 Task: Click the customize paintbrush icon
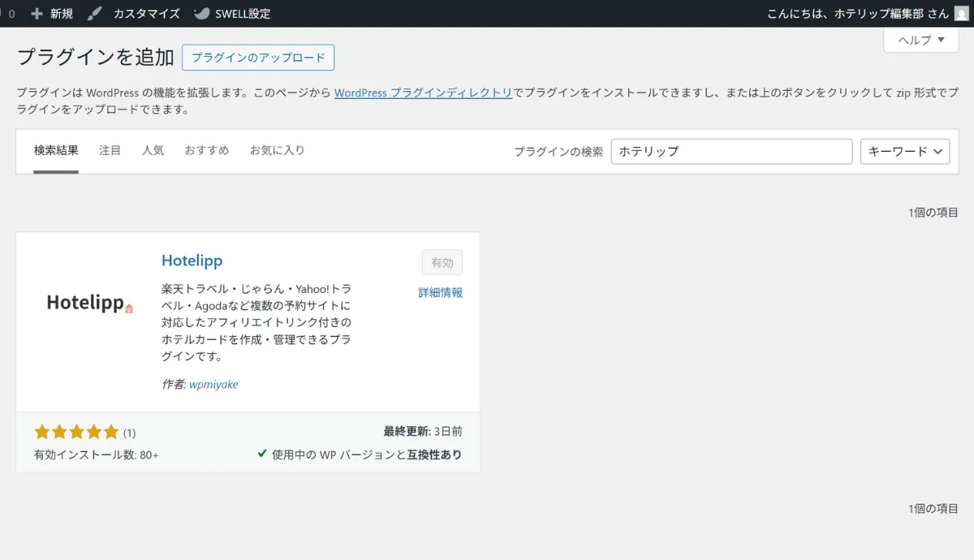(x=95, y=14)
